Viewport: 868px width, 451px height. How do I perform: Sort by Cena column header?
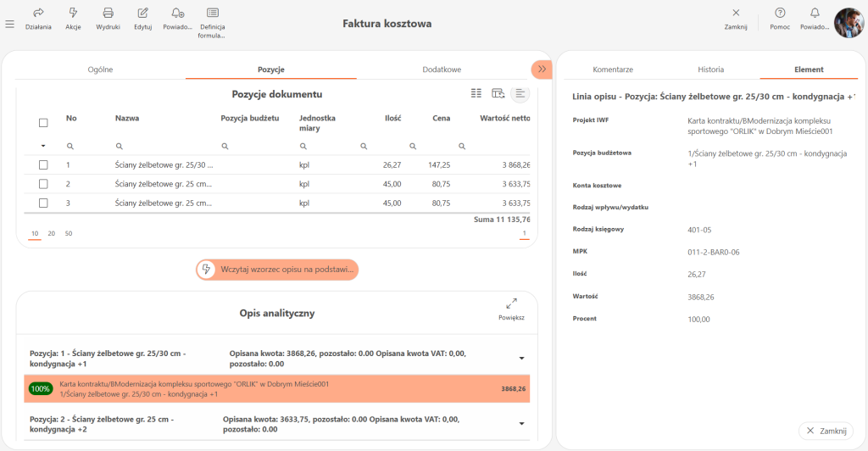pyautogui.click(x=441, y=118)
